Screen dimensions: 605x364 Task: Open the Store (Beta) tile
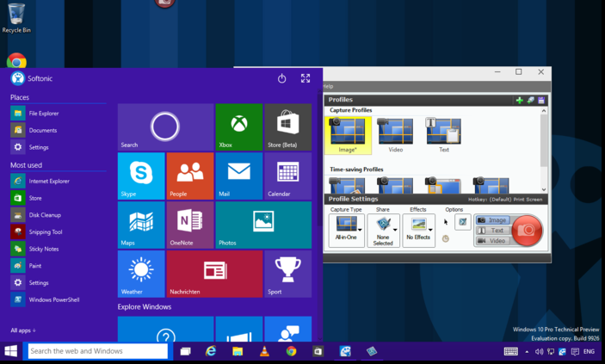coord(287,127)
